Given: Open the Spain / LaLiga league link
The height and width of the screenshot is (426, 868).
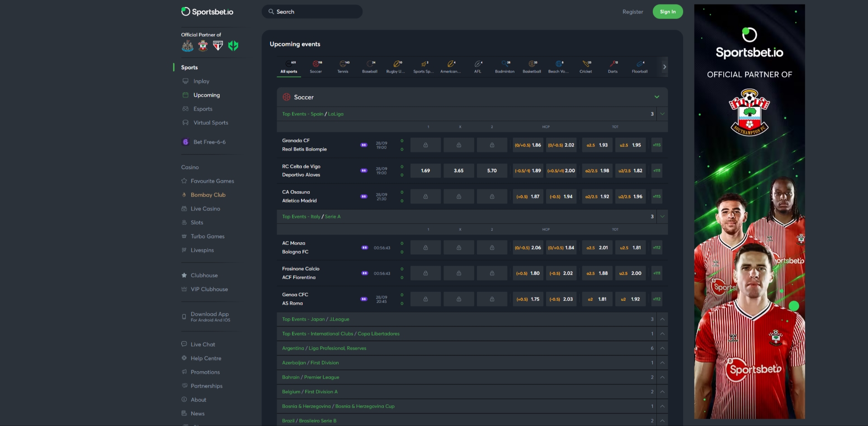Looking at the screenshot, I should click(335, 114).
